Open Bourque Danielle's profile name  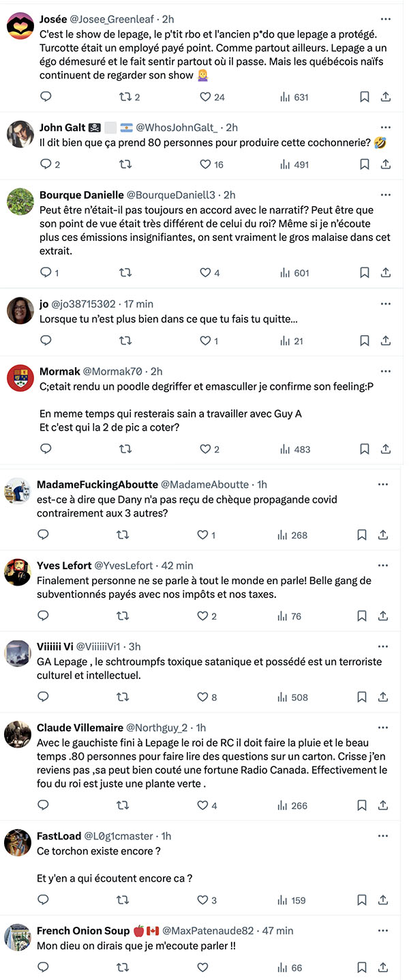coord(82,194)
